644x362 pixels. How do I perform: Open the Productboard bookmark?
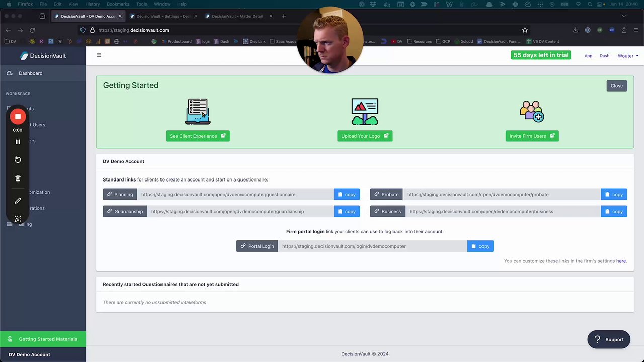click(176, 41)
